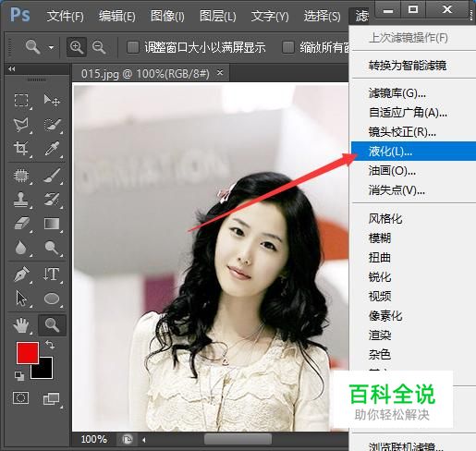
Task: Choose 镜头校正(R) filter
Action: [413, 132]
